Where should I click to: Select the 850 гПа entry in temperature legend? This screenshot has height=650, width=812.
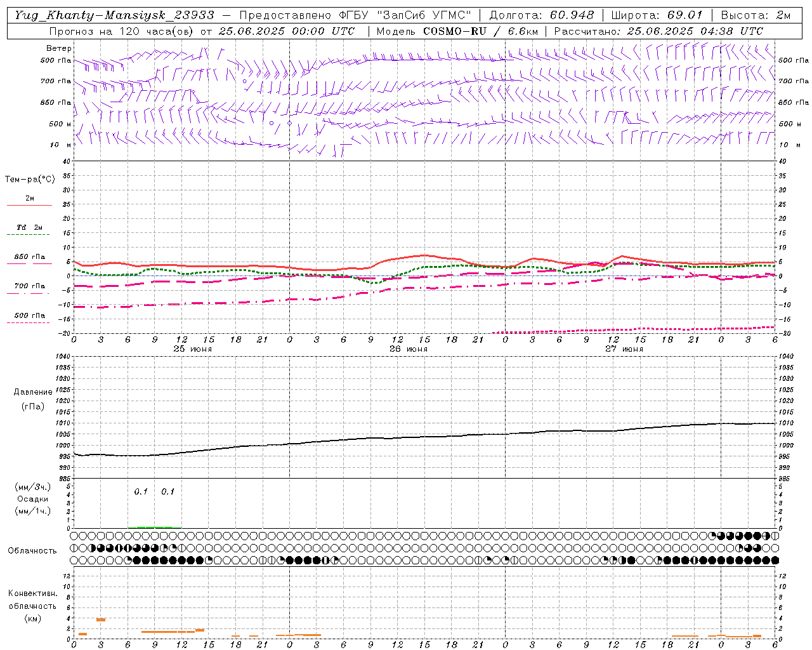click(x=29, y=257)
